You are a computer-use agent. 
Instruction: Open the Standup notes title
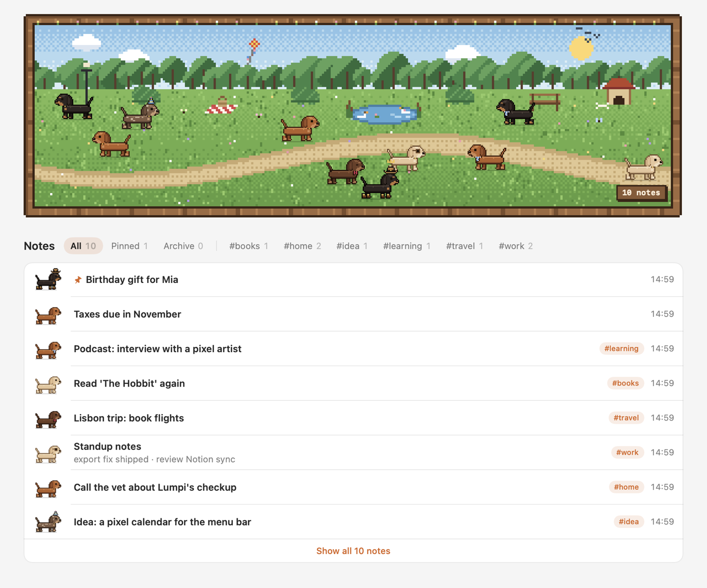108,447
